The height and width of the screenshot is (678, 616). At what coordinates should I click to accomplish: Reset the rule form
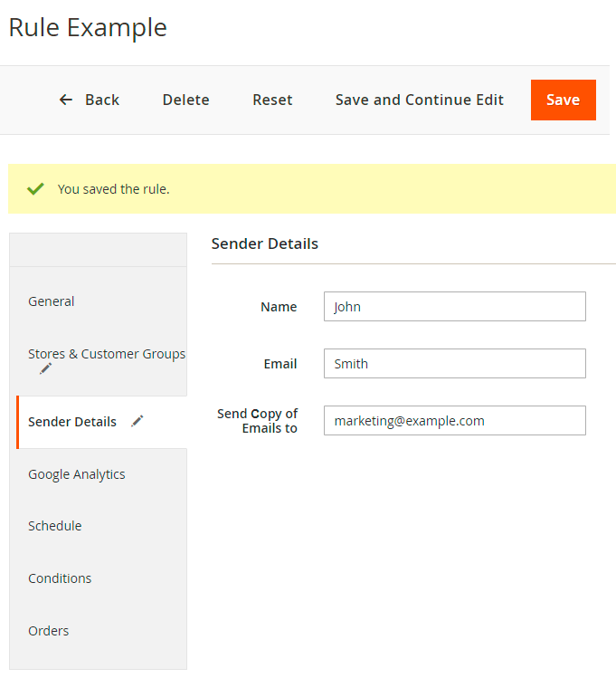tap(272, 100)
